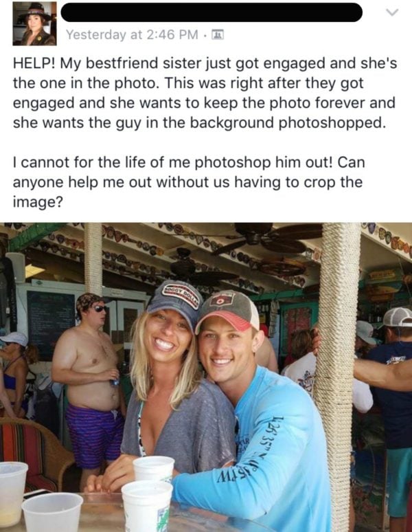Click the clear plastic cup at bottom left
The image size is (412, 532).
[51, 511]
